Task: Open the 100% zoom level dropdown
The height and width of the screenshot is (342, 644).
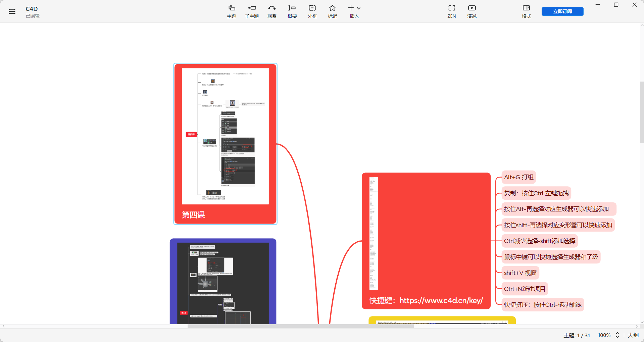Action: coord(604,335)
